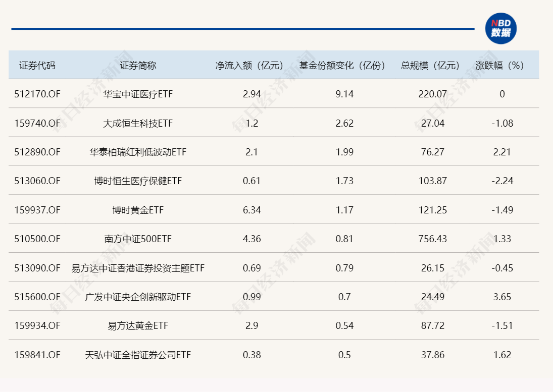This screenshot has height=392, width=553.
Task: Select code 512890.OF
Action: (x=37, y=152)
